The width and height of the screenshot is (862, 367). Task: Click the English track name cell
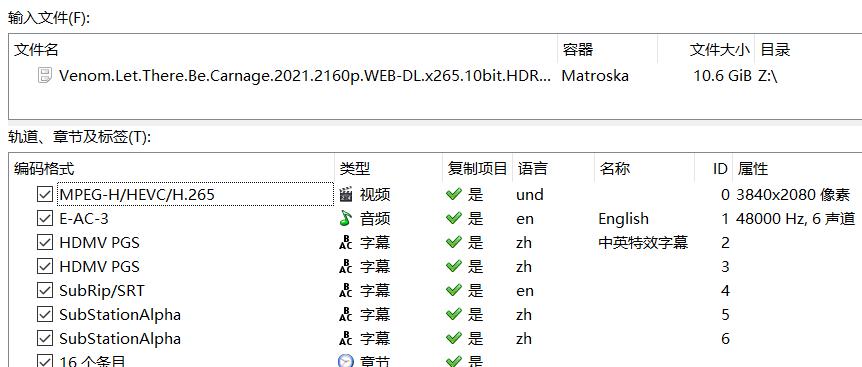coord(623,219)
